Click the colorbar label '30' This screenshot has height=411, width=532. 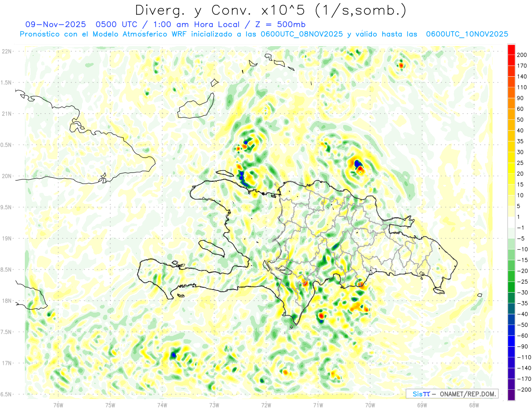coord(520,152)
